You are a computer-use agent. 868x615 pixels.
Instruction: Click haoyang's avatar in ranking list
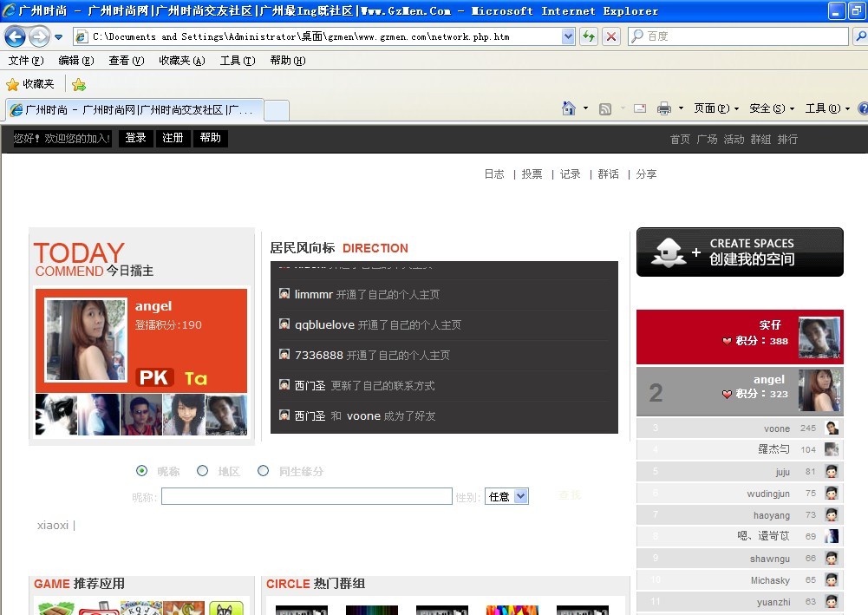tap(832, 514)
